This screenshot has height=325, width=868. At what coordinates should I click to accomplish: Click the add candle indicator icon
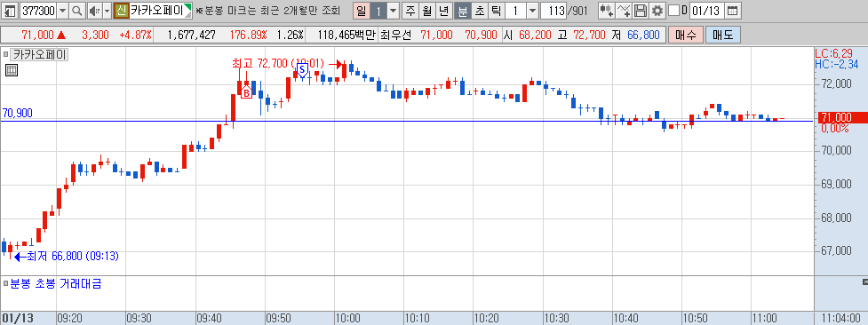[607, 11]
